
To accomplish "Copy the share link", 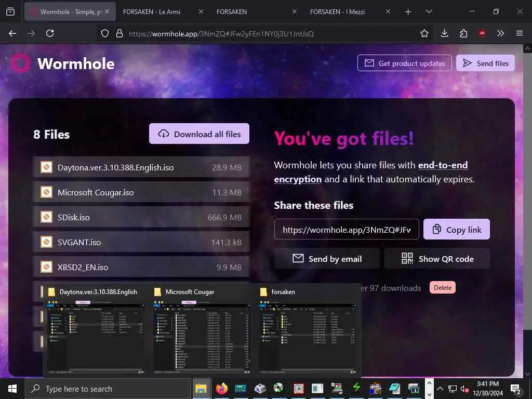I will point(456,229).
